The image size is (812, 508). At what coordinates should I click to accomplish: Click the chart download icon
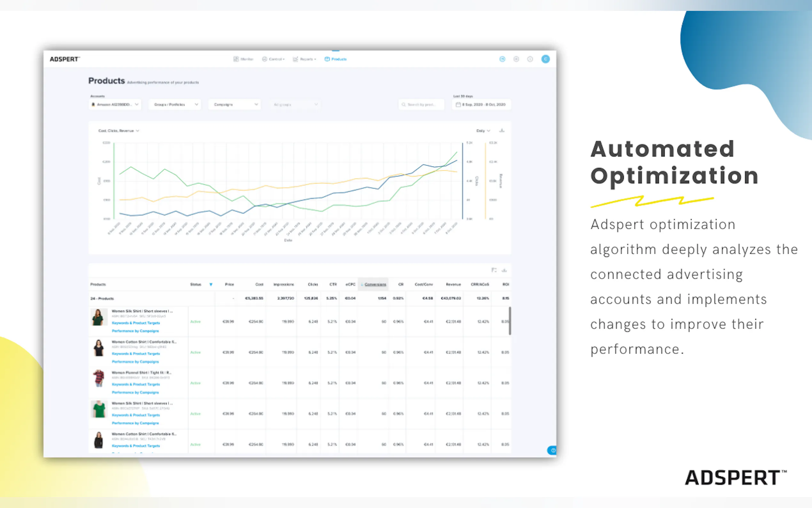502,131
